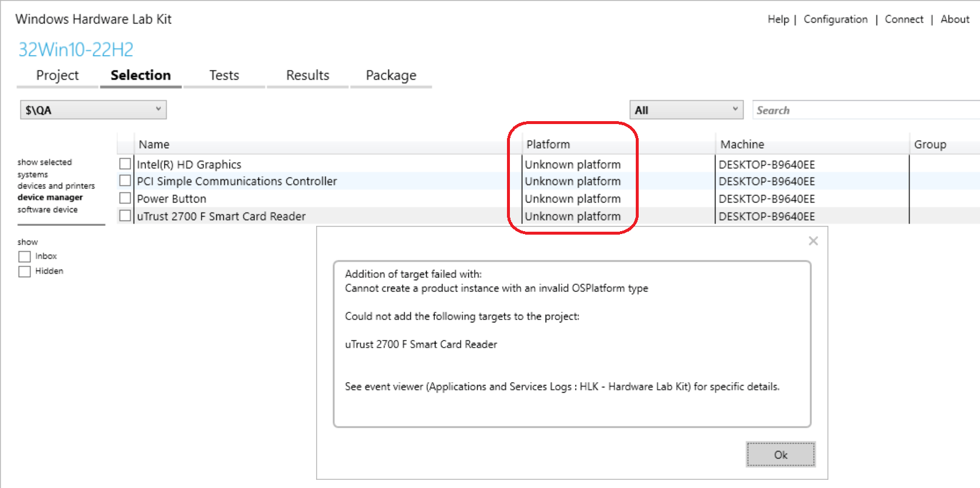
Task: Switch to the Selection tab
Action: coord(141,75)
